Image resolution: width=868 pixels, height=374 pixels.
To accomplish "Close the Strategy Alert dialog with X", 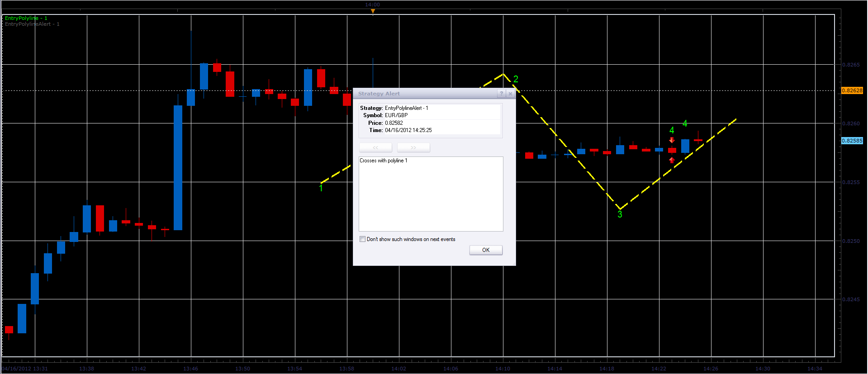I will (x=510, y=94).
